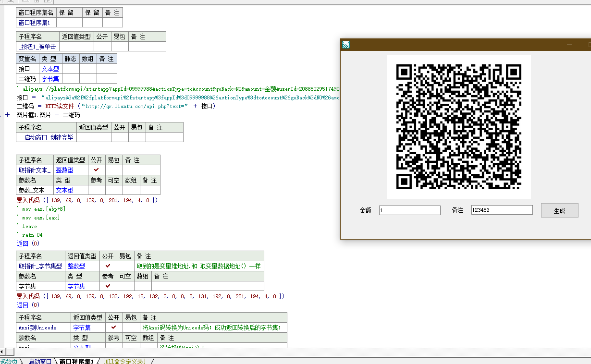
Task: Click the 文本型 type of 接口 variable
Action: coord(50,69)
